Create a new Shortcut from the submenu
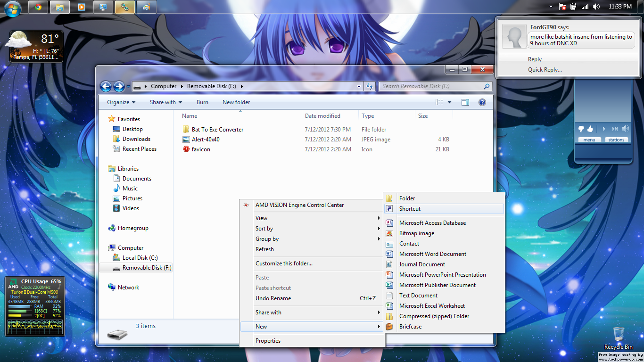The width and height of the screenshot is (644, 362). tap(444, 209)
